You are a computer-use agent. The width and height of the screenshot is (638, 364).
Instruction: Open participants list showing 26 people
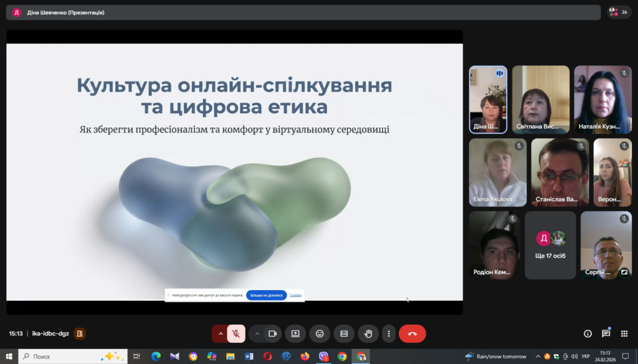[x=619, y=12]
